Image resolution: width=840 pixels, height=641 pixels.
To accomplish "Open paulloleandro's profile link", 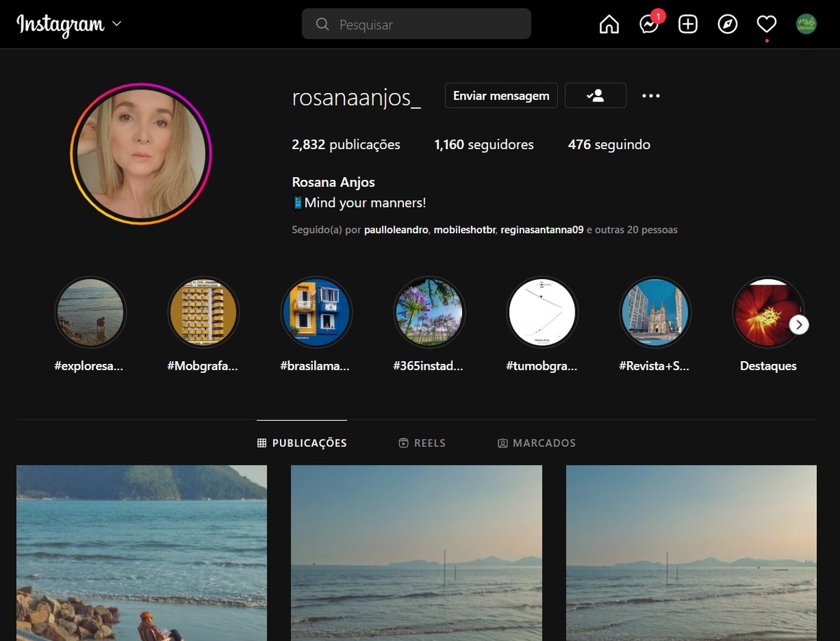I will click(x=395, y=230).
